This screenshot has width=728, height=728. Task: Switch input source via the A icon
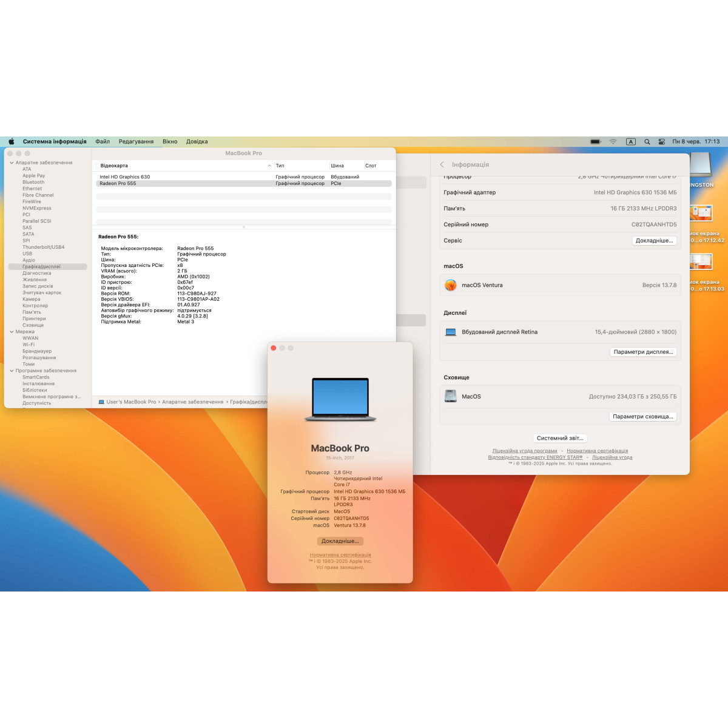(631, 141)
